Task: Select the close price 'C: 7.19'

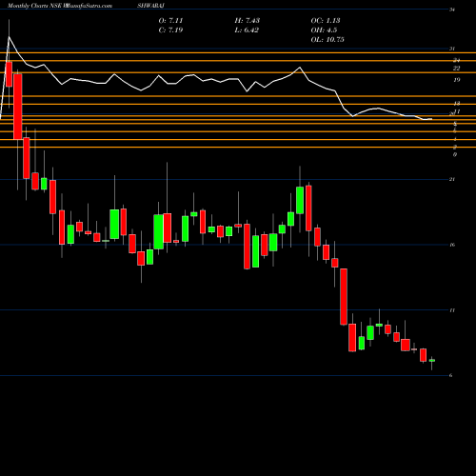Action: click(x=170, y=30)
